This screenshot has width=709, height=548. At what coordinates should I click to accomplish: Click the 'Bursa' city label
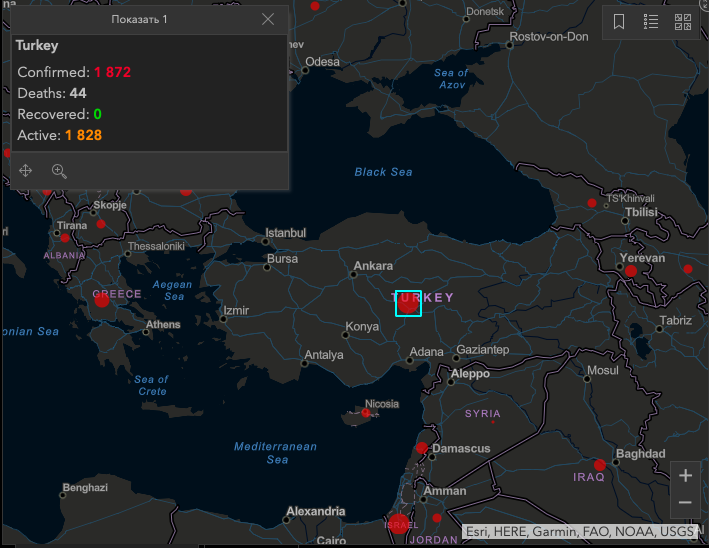[283, 259]
